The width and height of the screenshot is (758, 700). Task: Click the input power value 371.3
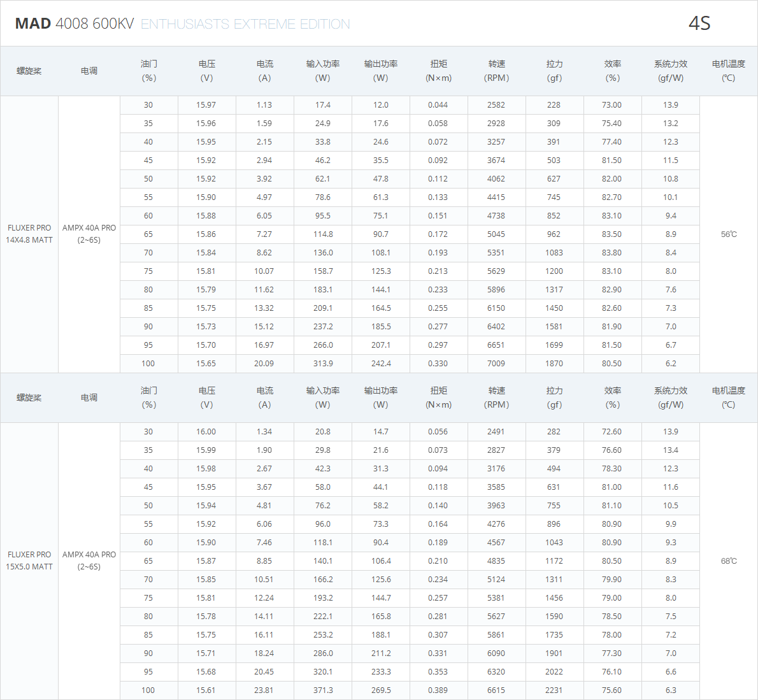point(323,690)
